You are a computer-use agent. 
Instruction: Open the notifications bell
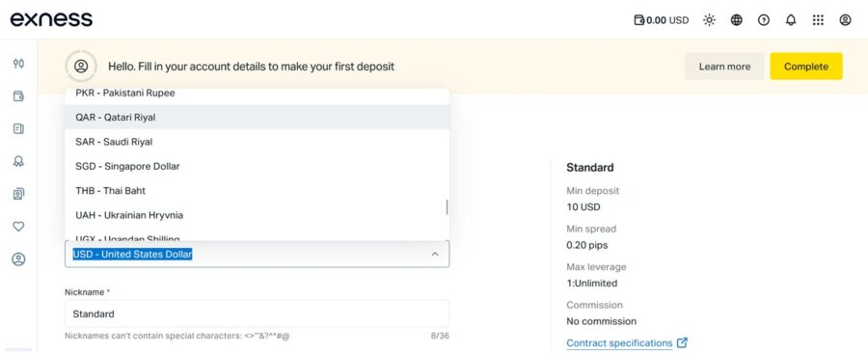pos(791,20)
